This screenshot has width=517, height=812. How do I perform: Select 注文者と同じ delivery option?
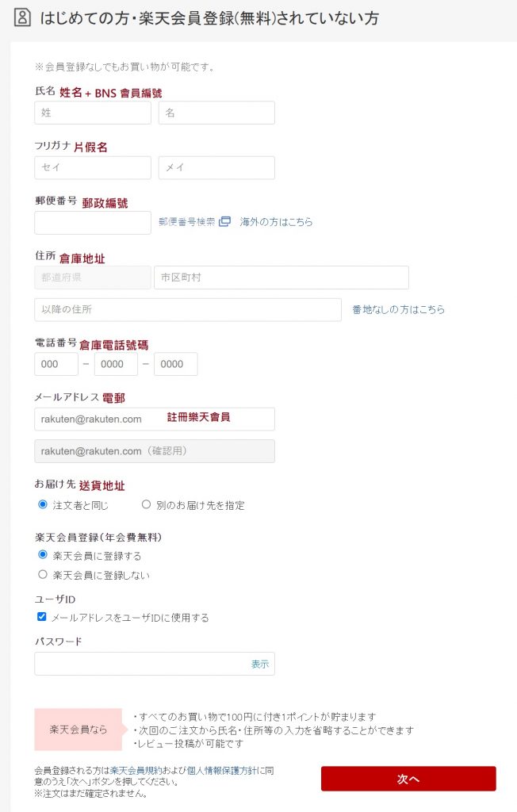click(43, 504)
